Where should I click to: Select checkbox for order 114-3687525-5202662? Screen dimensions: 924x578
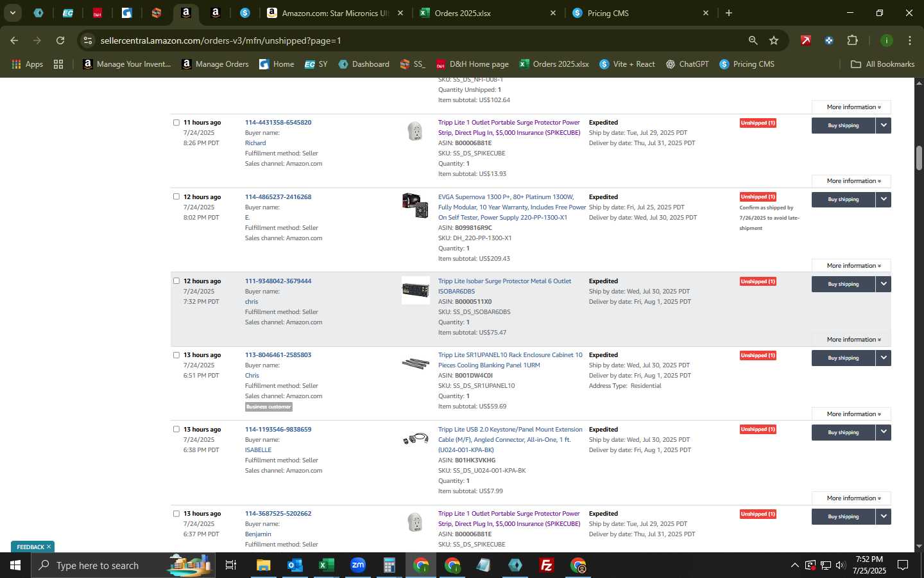(176, 513)
